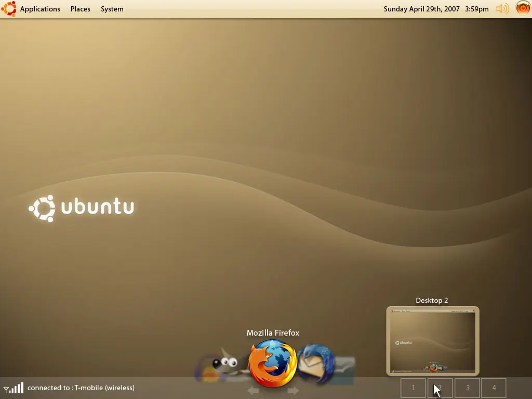The image size is (532, 399).
Task: Click the T-mobile connection status text
Action: pos(81,388)
